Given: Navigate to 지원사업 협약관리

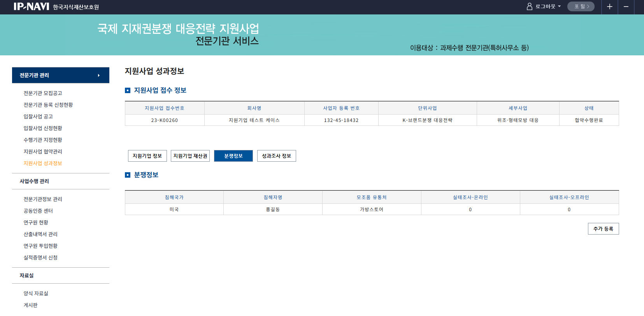Looking at the screenshot, I should (43, 152).
